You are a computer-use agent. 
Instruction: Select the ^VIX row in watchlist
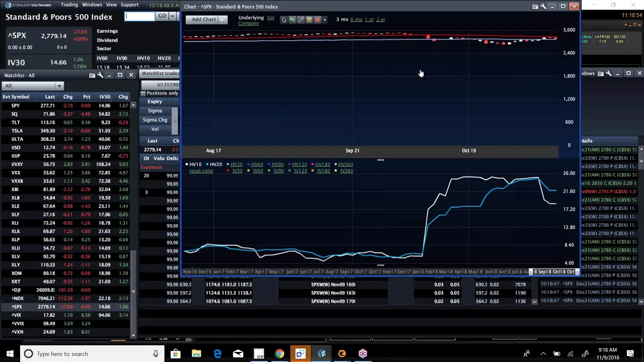point(65,315)
